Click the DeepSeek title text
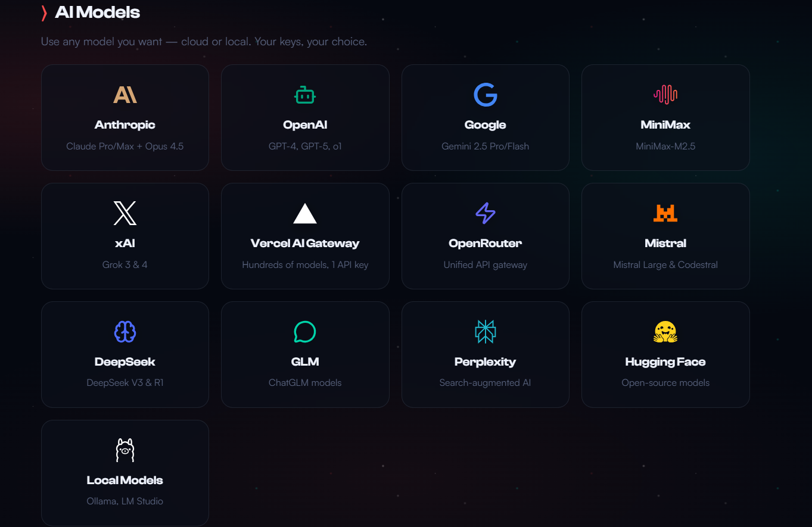 (125, 362)
